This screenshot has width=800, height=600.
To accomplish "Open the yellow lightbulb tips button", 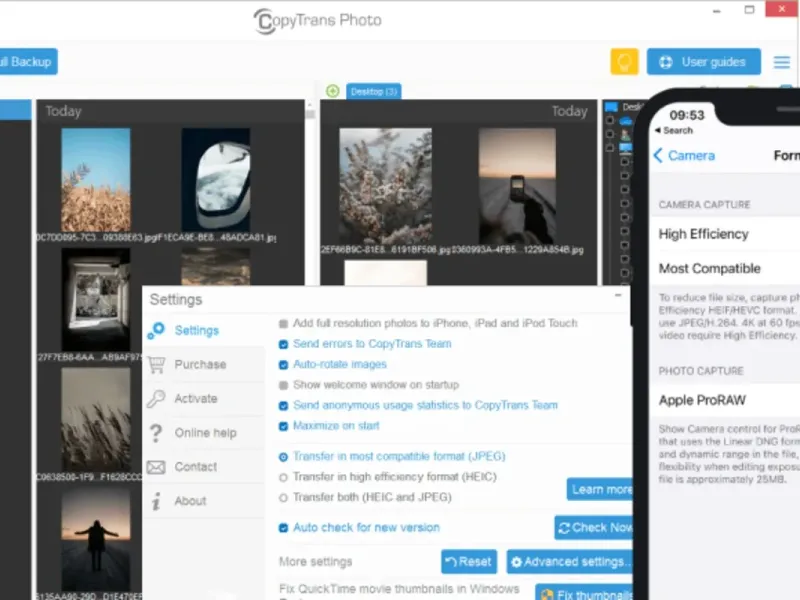I will (624, 62).
